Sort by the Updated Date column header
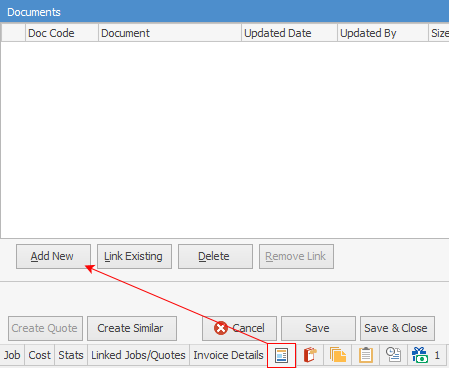This screenshot has height=368, width=449. 289,33
